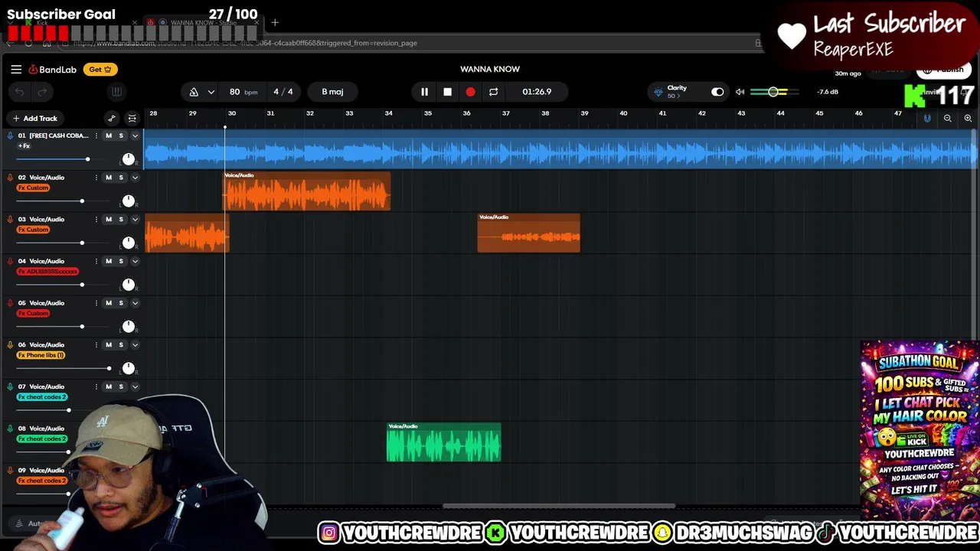
Task: Zoom out the timeline
Action: tap(948, 119)
